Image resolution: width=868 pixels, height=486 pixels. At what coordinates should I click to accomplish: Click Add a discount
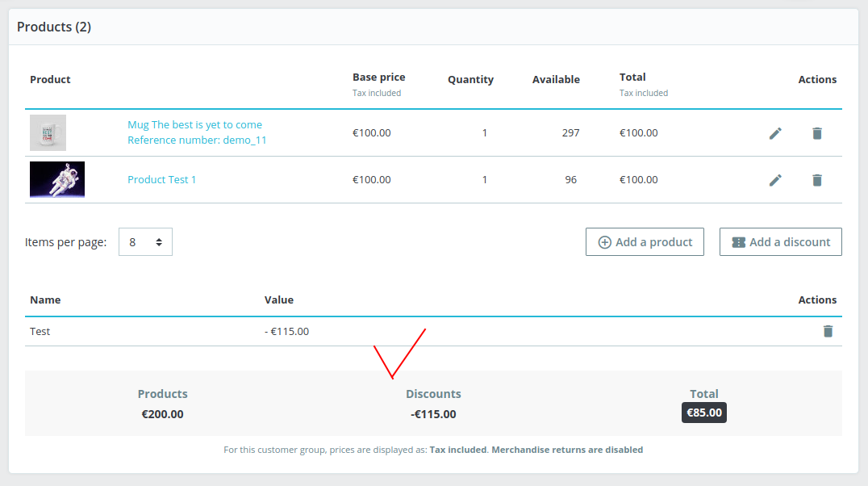[780, 241]
